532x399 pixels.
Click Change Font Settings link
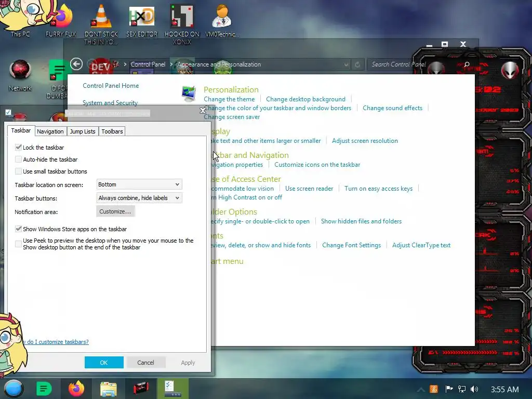tap(351, 245)
